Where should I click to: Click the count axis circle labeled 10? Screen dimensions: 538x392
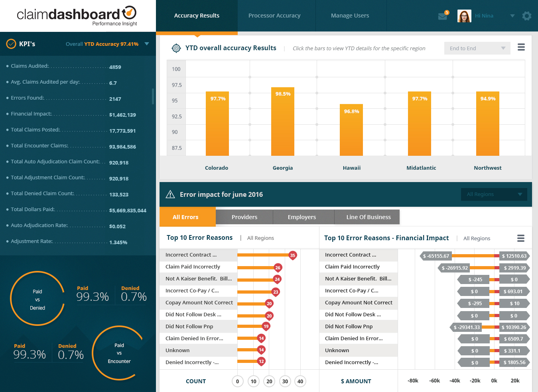click(x=253, y=381)
